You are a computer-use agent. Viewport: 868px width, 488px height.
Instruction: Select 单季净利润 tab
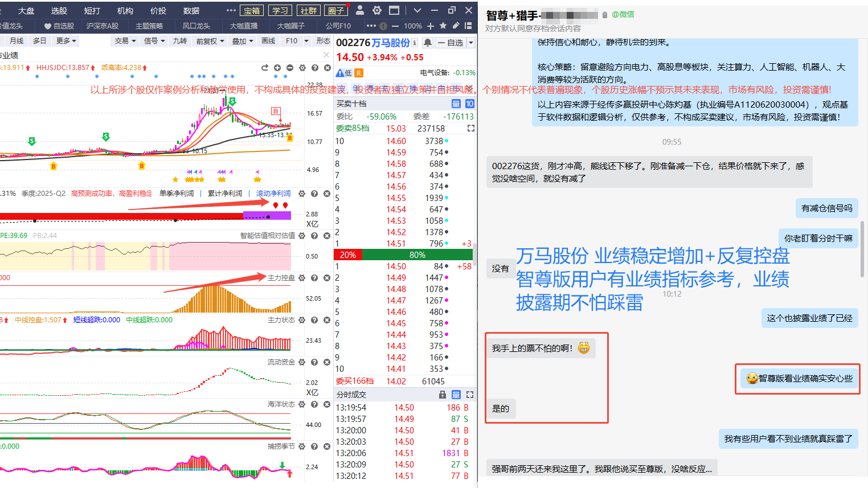[x=177, y=194]
